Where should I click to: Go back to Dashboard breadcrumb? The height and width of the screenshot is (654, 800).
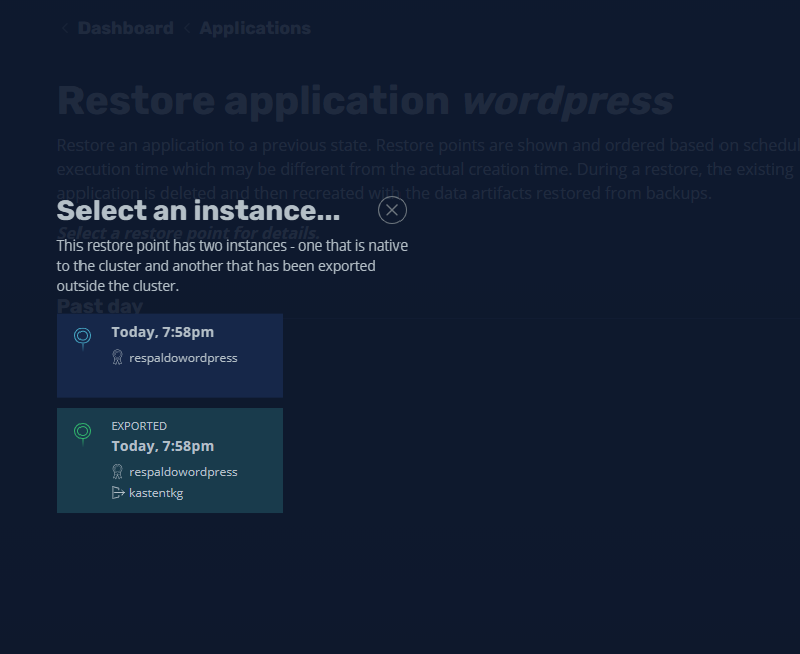point(126,28)
